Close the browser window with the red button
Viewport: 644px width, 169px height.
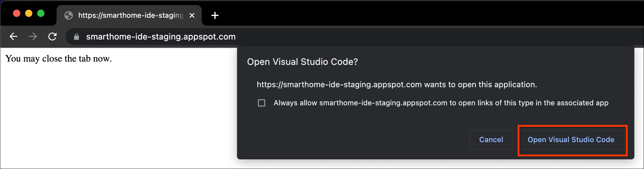pyautogui.click(x=17, y=13)
